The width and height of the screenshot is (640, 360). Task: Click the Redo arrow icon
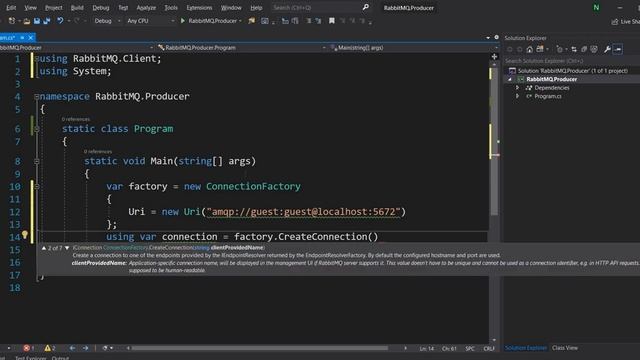(x=76, y=20)
